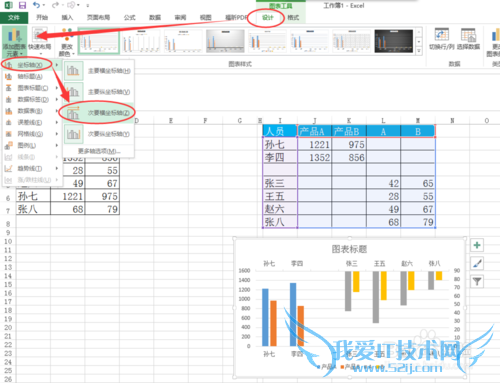
Task: Click column header N
Action: tap(452, 121)
